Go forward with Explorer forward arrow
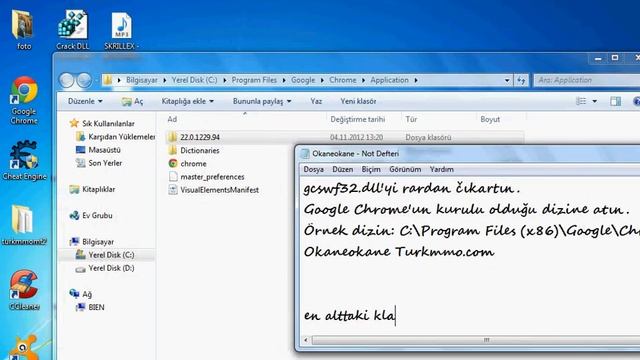The image size is (640, 360). (x=84, y=80)
